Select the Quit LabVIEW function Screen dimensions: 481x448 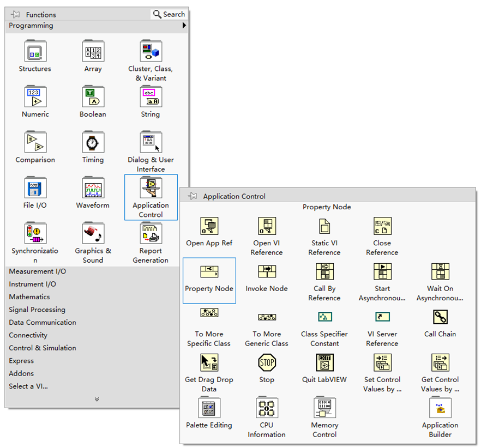tap(324, 362)
